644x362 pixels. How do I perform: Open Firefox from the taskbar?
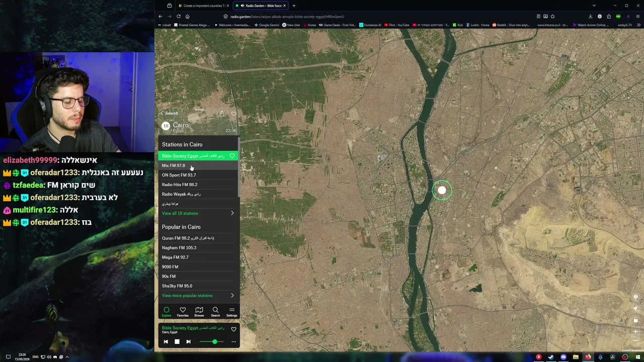pos(588,357)
